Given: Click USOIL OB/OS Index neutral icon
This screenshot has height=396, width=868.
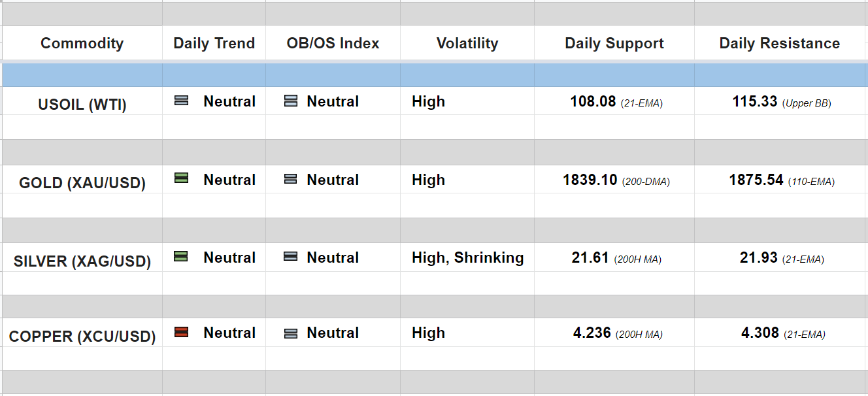Looking at the screenshot, I should pos(291,101).
